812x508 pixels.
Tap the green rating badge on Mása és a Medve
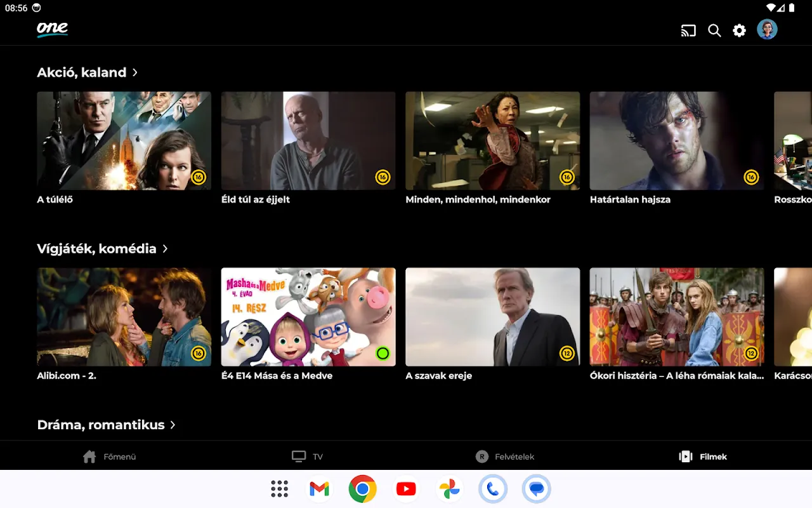click(x=383, y=353)
